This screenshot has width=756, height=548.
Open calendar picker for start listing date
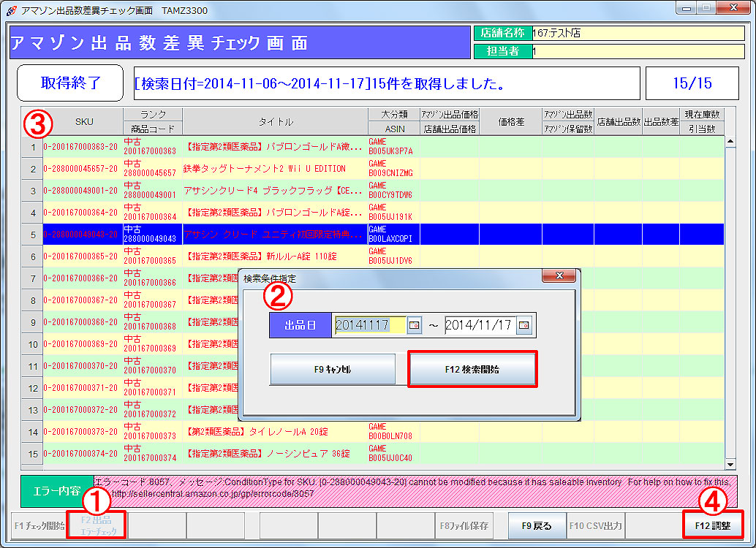[414, 325]
